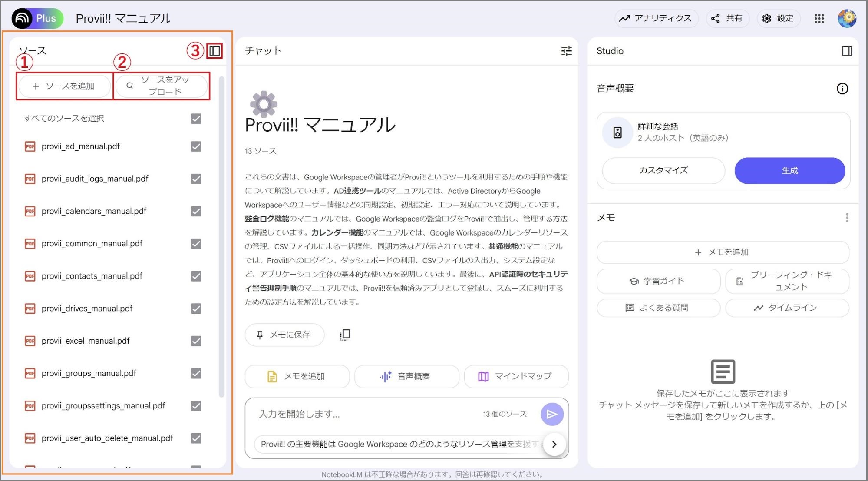Toggle すべてのソースを選択 checkbox
Screen dimensions: 868x481
196,119
